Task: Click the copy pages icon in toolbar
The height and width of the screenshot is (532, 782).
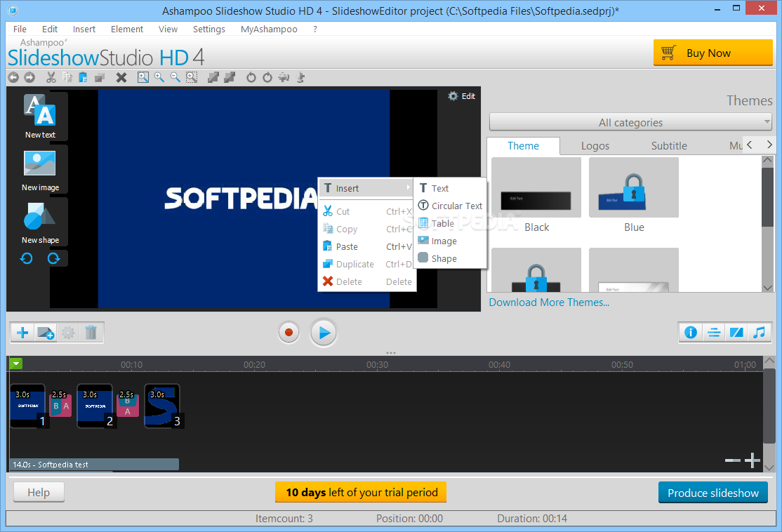Action: (67, 77)
